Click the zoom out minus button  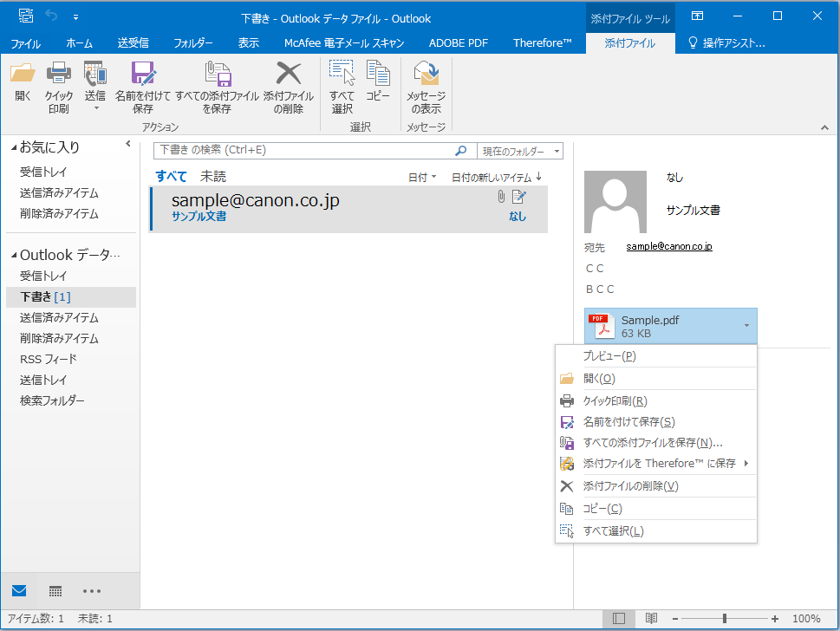[x=675, y=619]
